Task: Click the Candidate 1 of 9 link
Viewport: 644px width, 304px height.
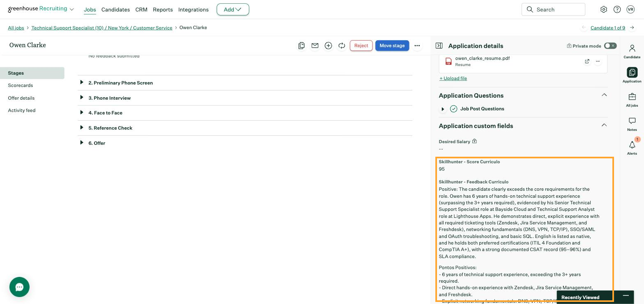Action: point(608,28)
